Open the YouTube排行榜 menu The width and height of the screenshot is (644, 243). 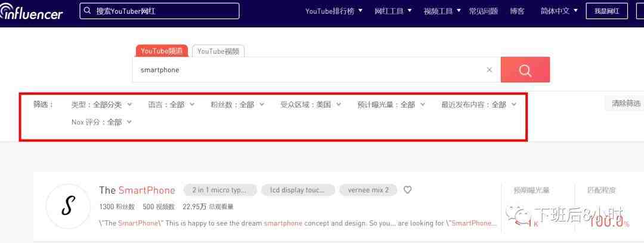pos(334,11)
